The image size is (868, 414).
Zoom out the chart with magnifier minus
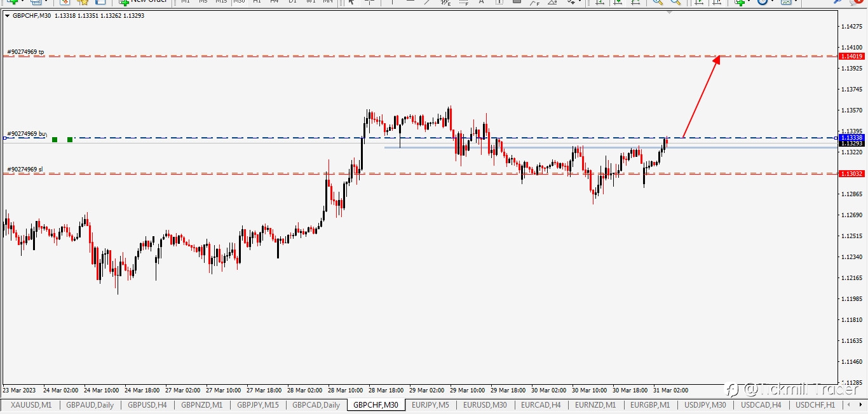tap(675, 2)
